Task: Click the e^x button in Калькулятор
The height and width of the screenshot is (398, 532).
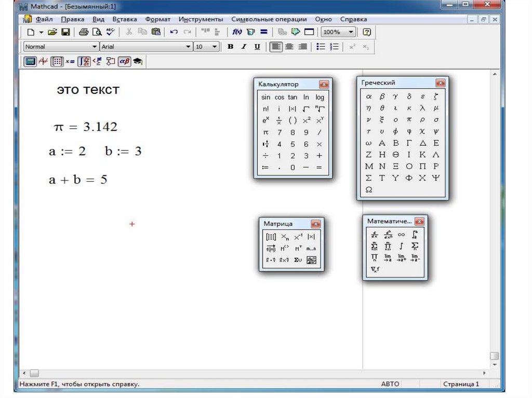Action: pos(265,120)
